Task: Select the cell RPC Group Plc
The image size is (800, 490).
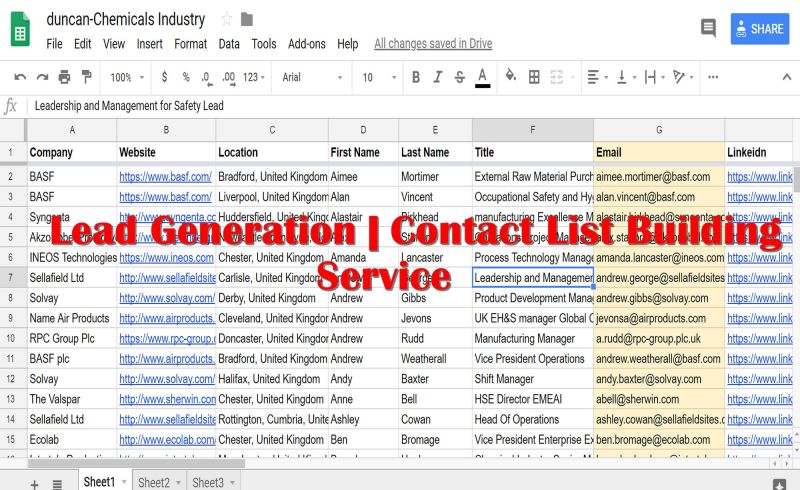Action: coord(72,338)
